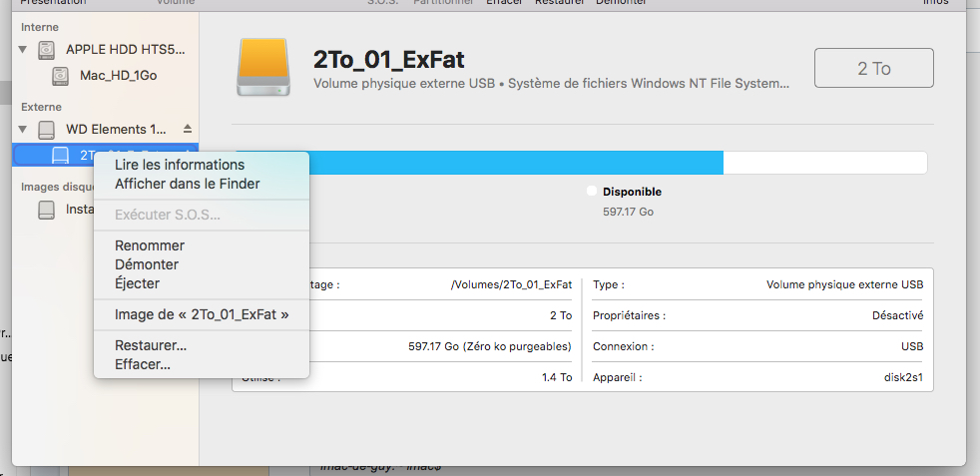Eject WD Elements using the eject icon

[188, 129]
